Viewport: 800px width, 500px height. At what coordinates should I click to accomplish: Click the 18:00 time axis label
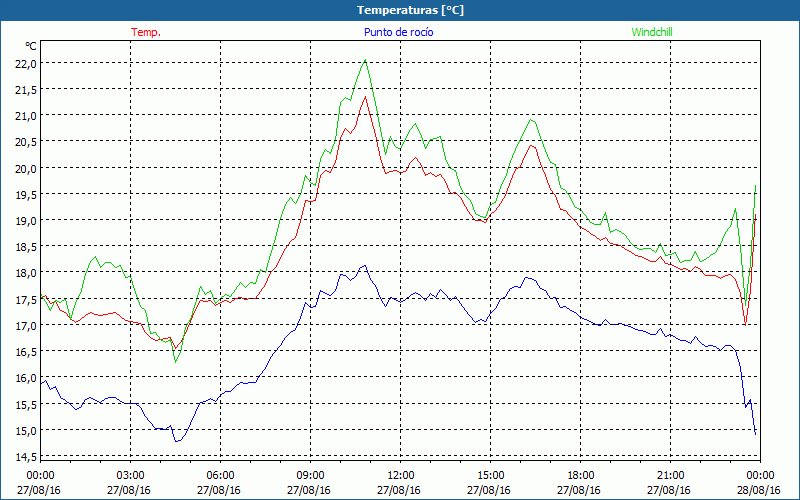pyautogui.click(x=581, y=476)
